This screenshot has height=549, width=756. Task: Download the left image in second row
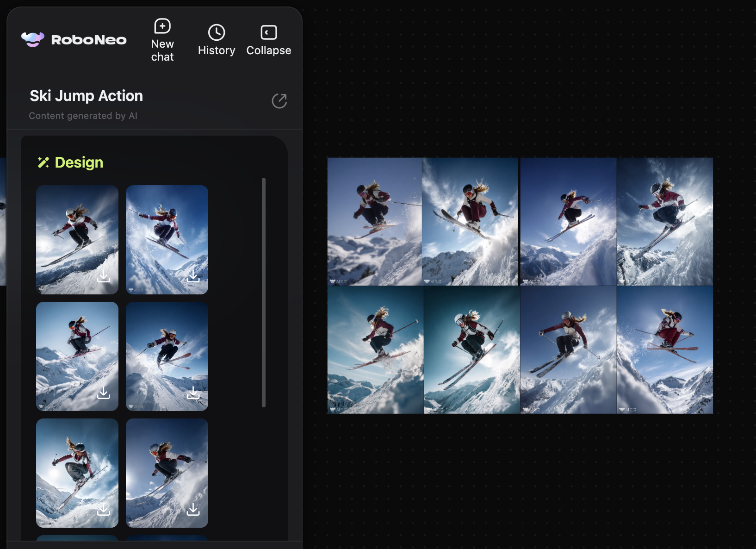click(104, 393)
